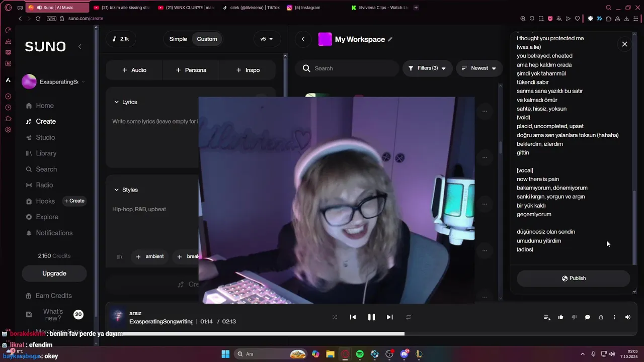Open the v5 model version dropdown
Screen dimensions: 644x362
[267, 39]
